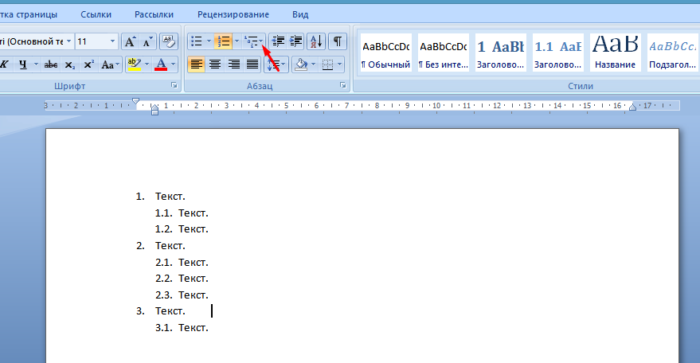Click the Bullets list button

[196, 42]
